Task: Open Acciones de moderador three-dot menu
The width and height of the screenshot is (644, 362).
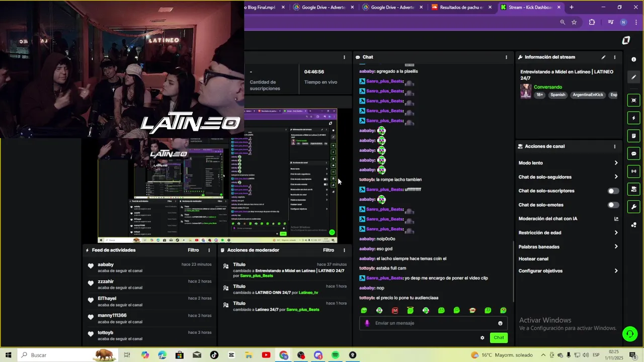Action: pos(344,250)
